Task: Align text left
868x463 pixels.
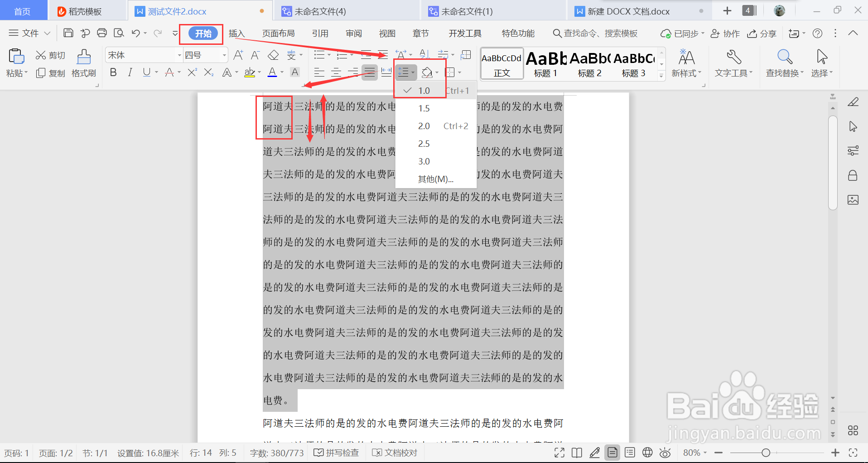Action: pyautogui.click(x=319, y=72)
